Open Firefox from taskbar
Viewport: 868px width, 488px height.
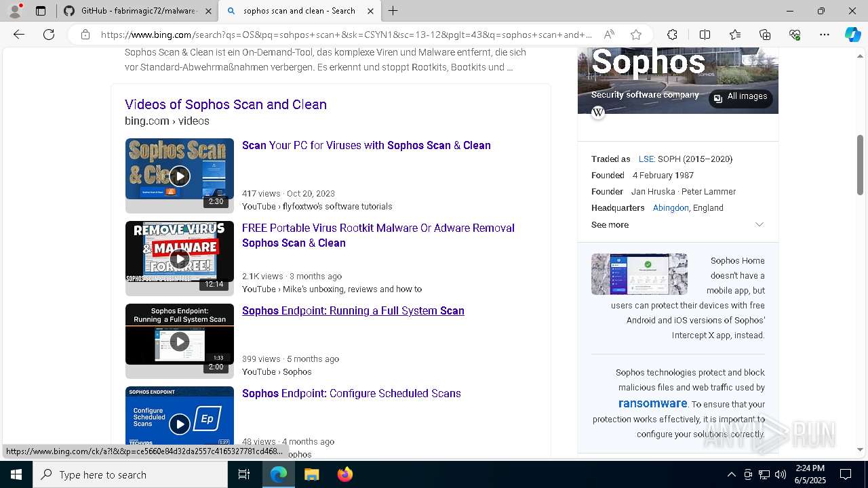pyautogui.click(x=344, y=474)
